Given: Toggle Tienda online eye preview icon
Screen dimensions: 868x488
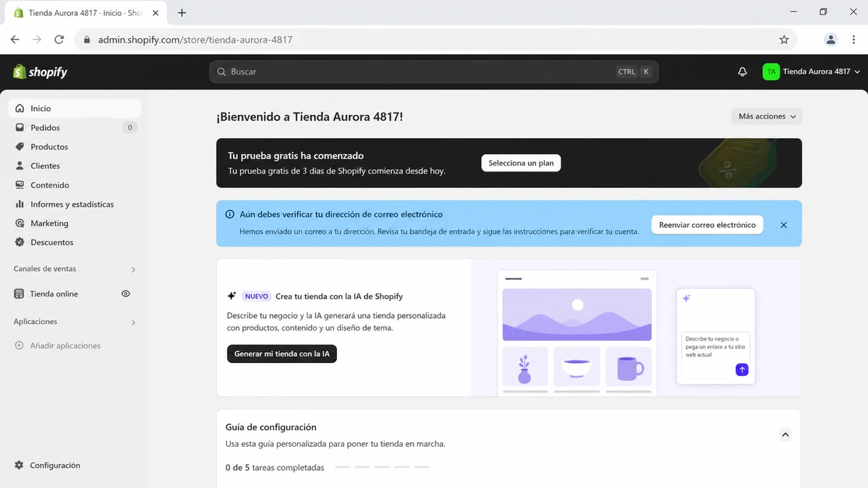Looking at the screenshot, I should click(x=126, y=294).
